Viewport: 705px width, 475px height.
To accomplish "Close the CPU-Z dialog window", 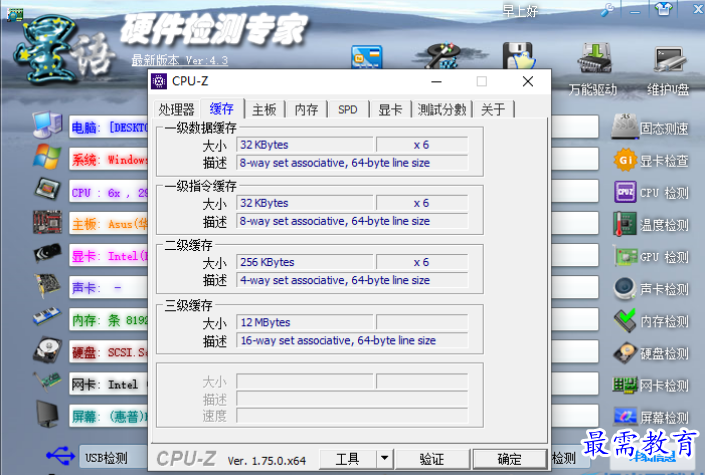I will [x=528, y=81].
